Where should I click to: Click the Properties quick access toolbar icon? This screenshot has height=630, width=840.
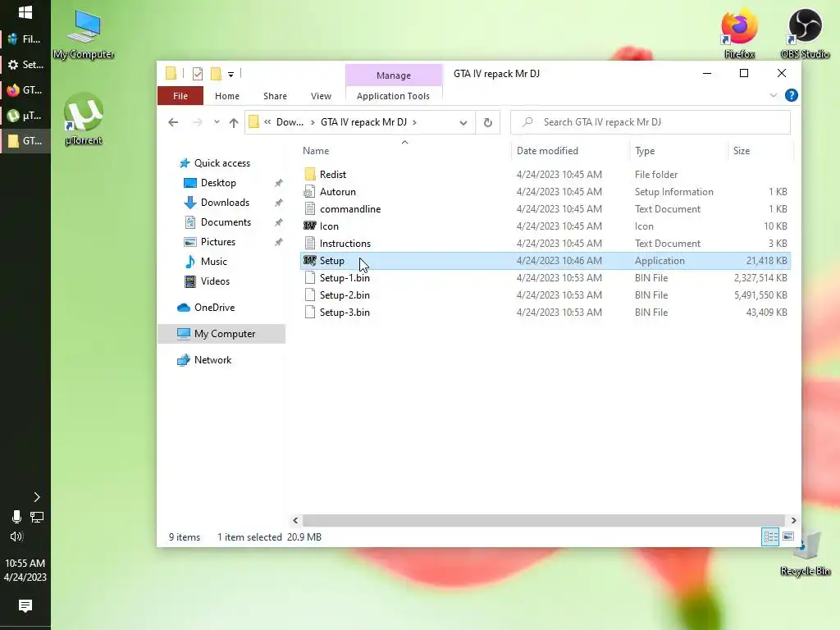[x=198, y=73]
